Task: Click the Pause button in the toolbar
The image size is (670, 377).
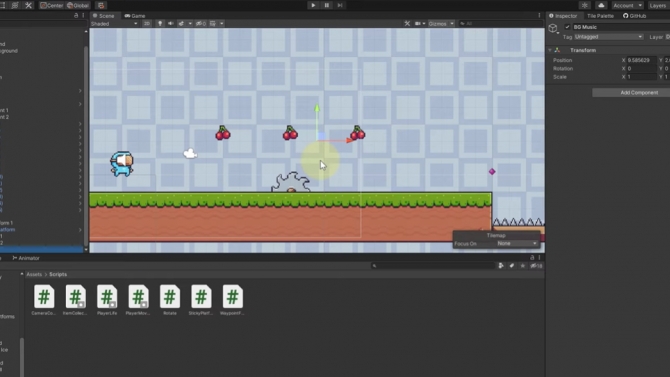Action: (x=326, y=5)
